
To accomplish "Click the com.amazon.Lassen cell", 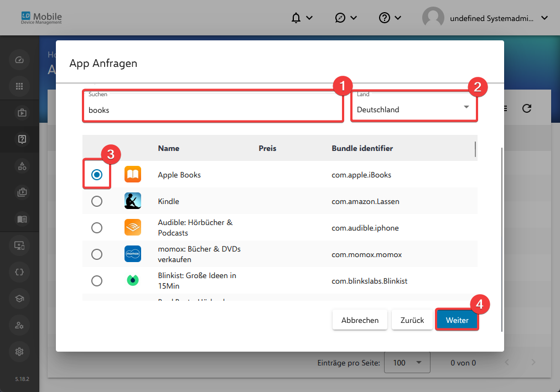I will point(365,201).
